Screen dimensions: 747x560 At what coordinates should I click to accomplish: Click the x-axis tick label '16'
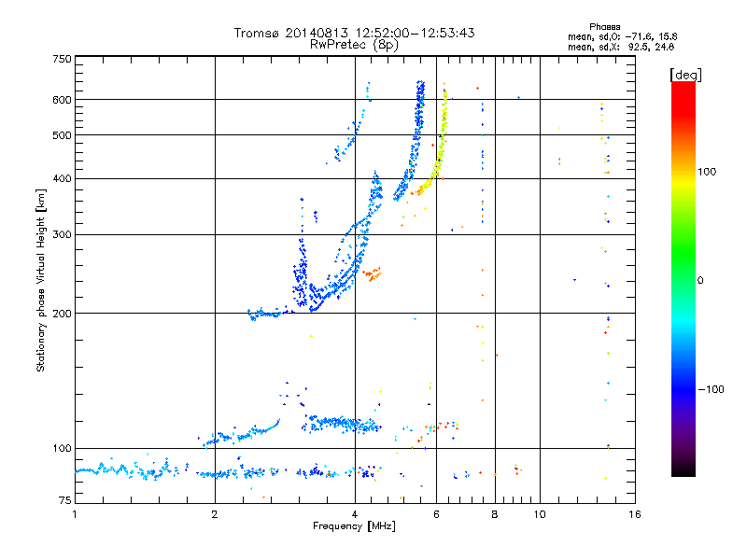tap(635, 514)
